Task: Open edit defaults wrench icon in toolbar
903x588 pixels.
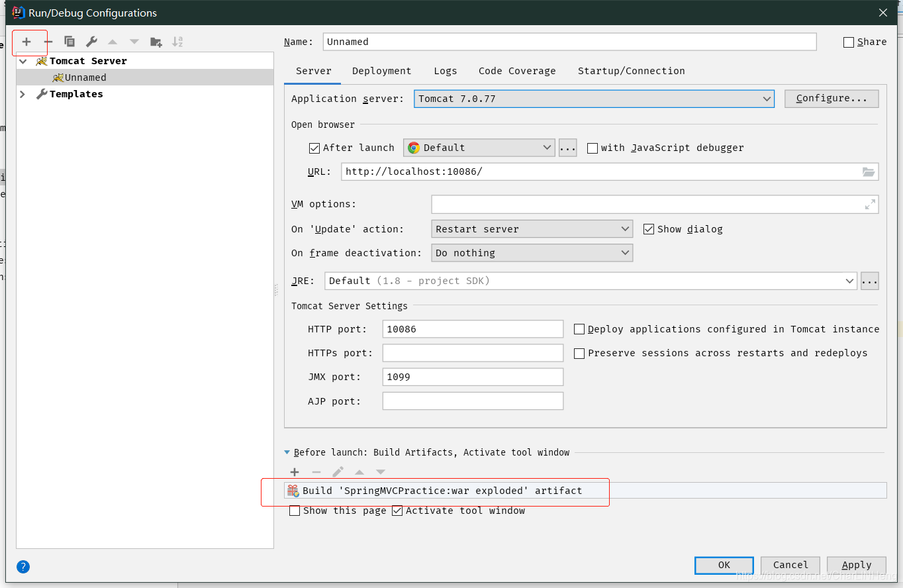Action: [x=91, y=42]
